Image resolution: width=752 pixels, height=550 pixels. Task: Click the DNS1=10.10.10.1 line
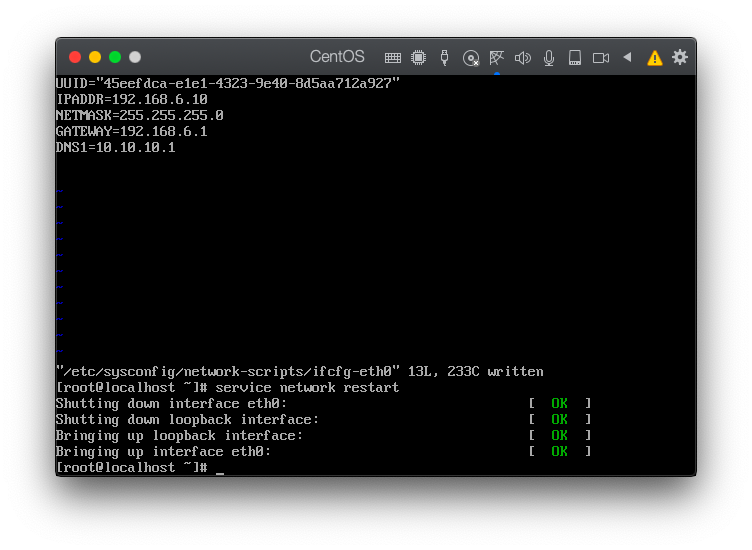(x=116, y=147)
